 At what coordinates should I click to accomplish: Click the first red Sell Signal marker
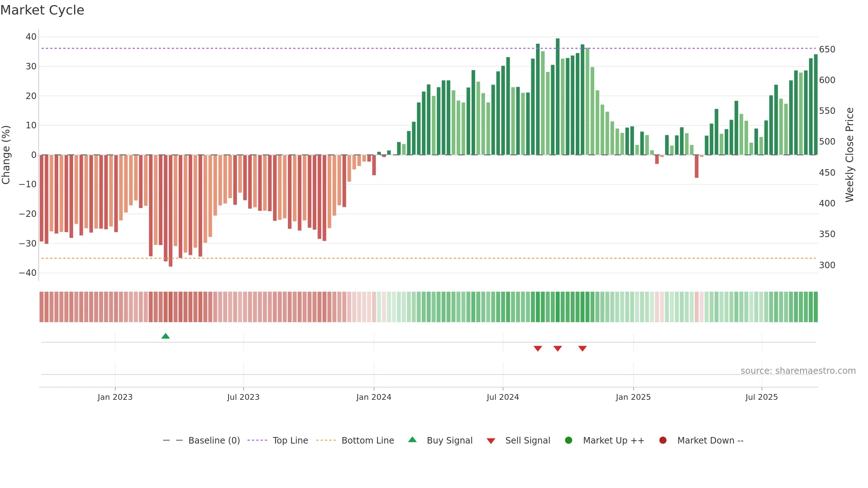(x=538, y=348)
